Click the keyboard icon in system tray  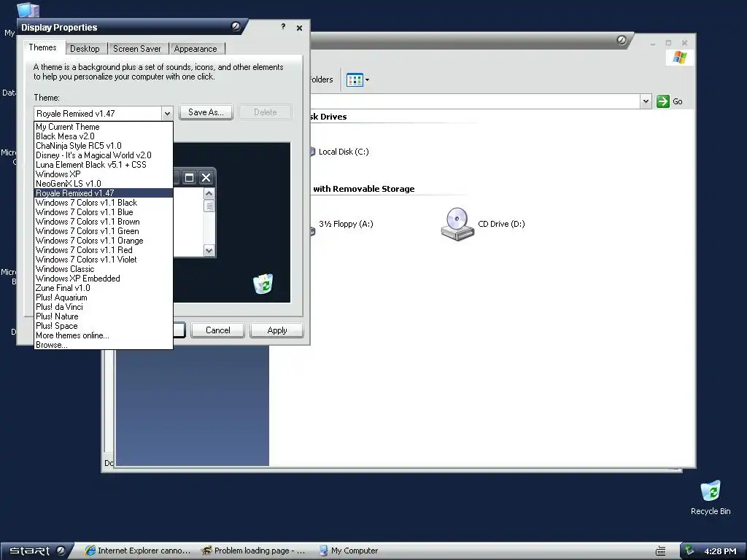point(660,551)
